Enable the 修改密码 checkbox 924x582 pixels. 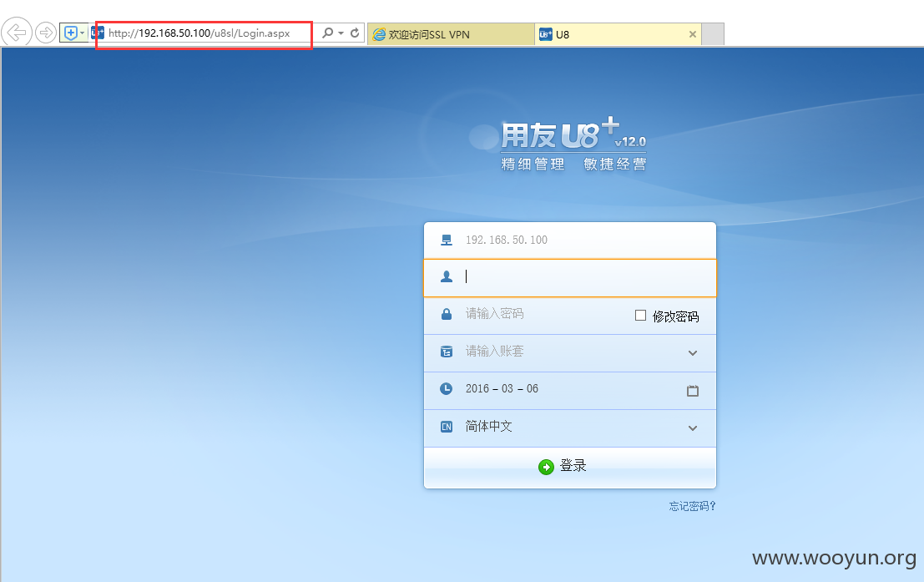coord(640,316)
